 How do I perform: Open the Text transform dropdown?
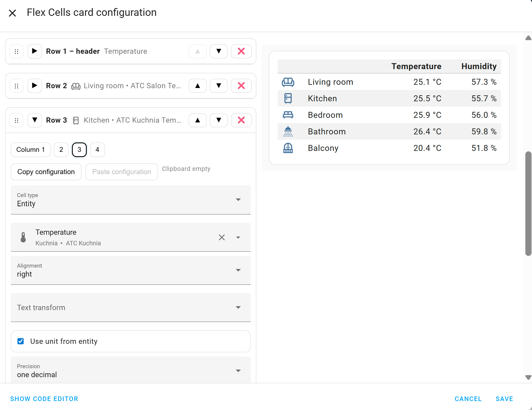pos(130,307)
